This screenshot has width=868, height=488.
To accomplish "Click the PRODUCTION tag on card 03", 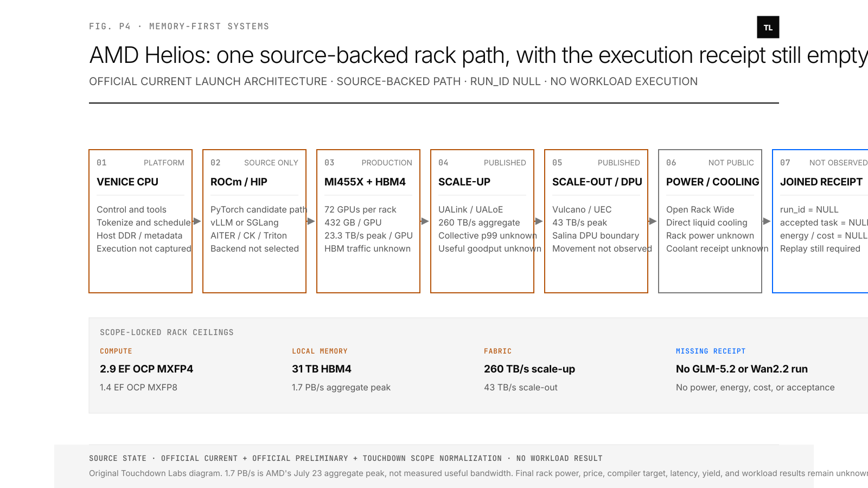I will click(387, 163).
